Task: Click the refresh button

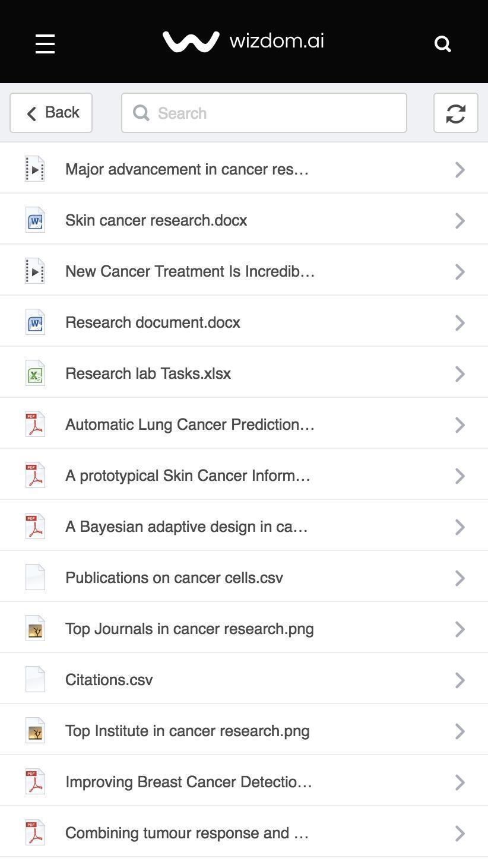Action: [x=455, y=113]
